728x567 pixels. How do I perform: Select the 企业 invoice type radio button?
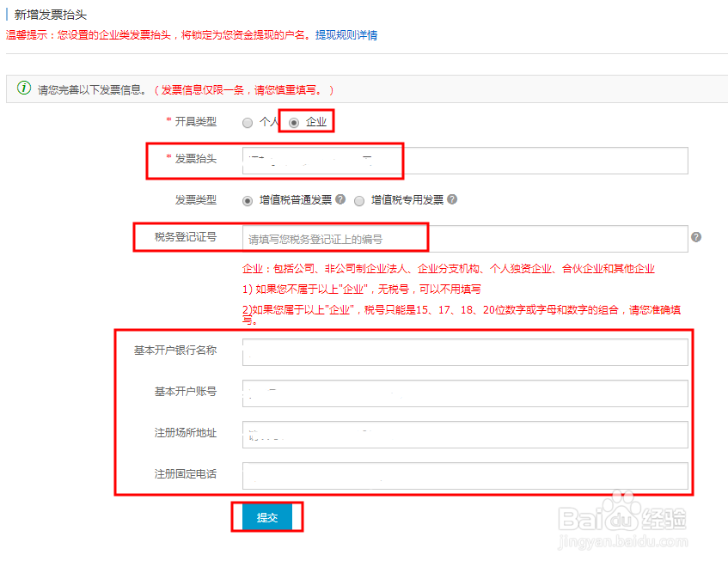(292, 121)
